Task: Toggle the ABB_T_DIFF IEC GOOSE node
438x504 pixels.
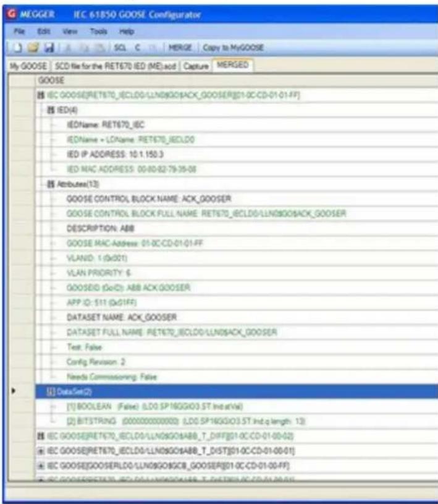Action: pyautogui.click(x=41, y=436)
